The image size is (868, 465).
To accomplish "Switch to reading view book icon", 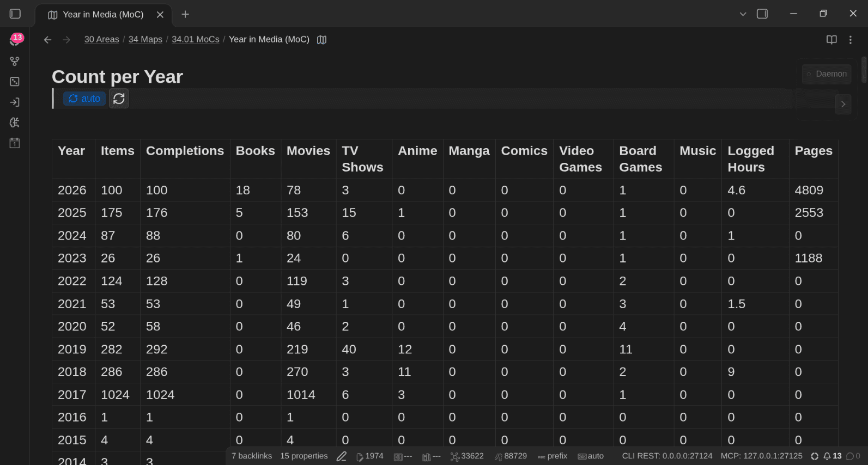I will (x=831, y=40).
